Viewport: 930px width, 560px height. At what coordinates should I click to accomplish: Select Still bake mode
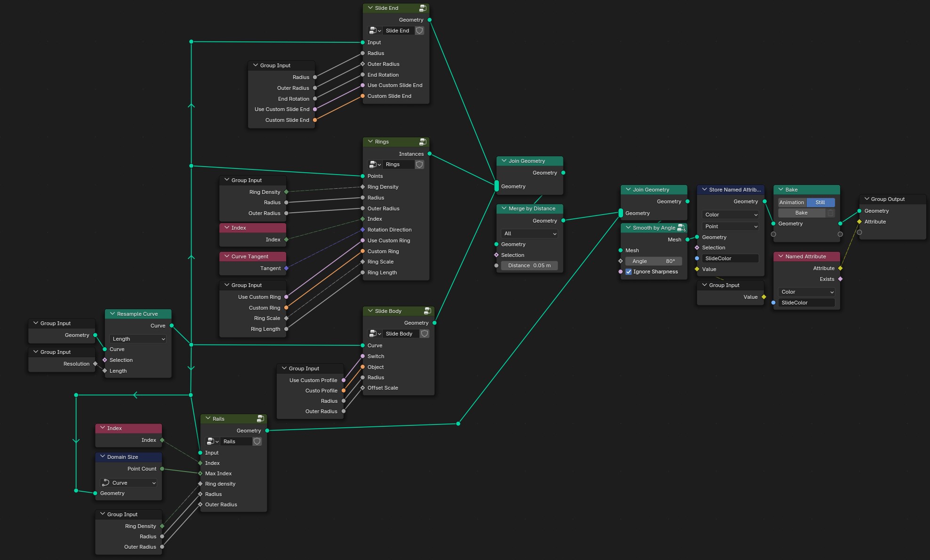[x=820, y=202]
